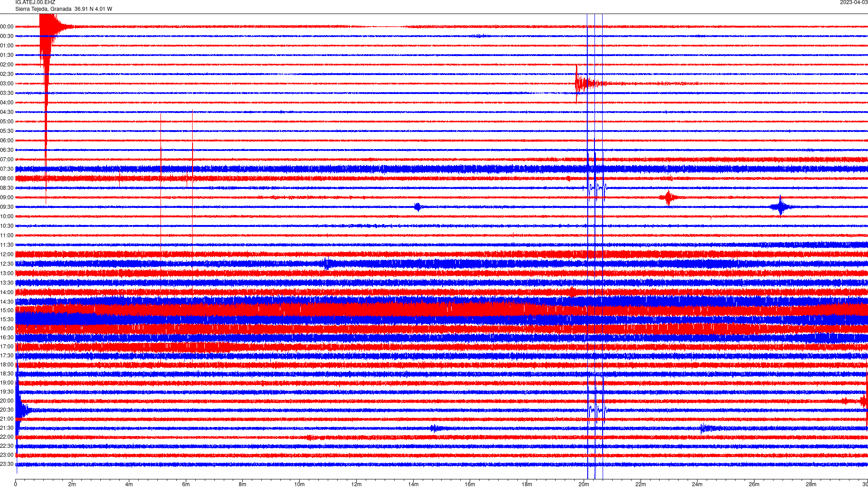The height and width of the screenshot is (488, 868).
Task: Click the 12m tick on time axis
Action: [x=356, y=484]
